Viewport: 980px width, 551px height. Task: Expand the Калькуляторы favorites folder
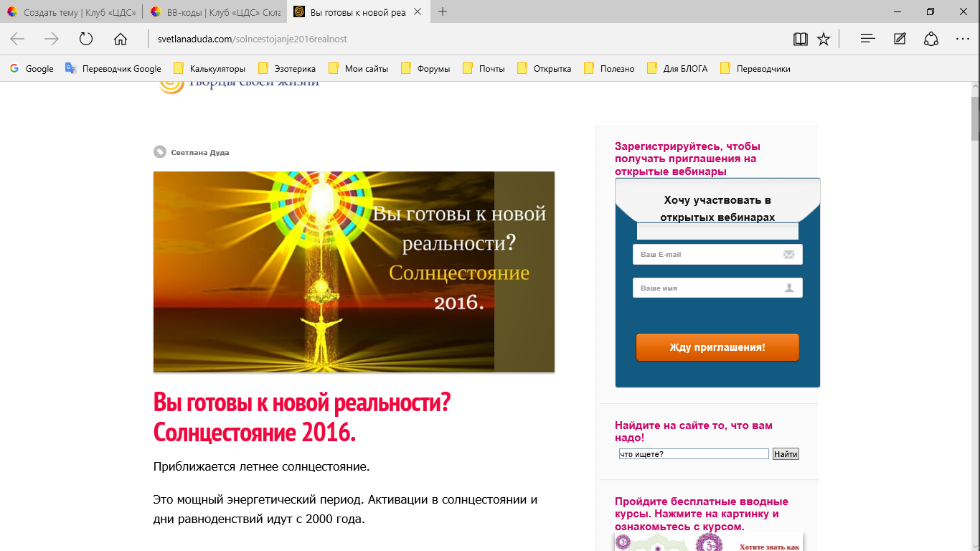coord(209,69)
